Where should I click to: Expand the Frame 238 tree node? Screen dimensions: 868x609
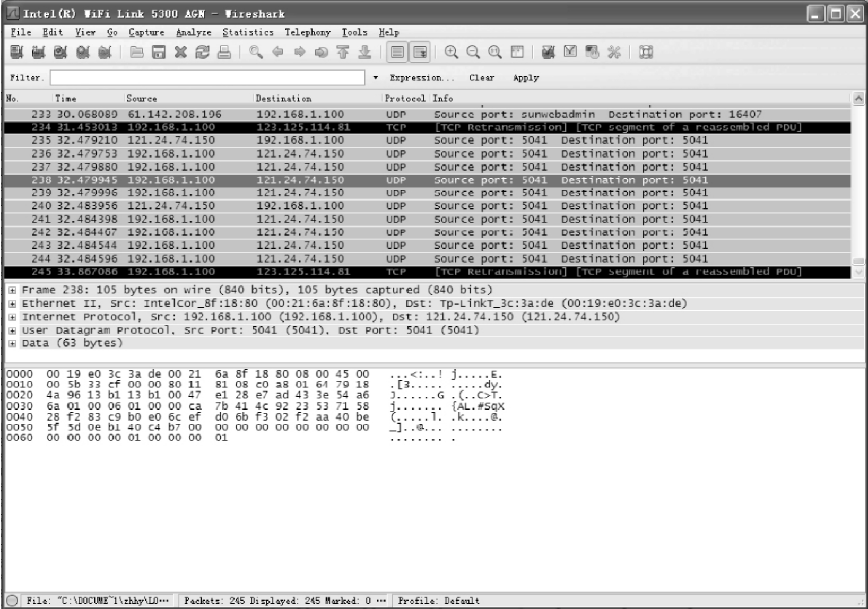click(x=12, y=291)
